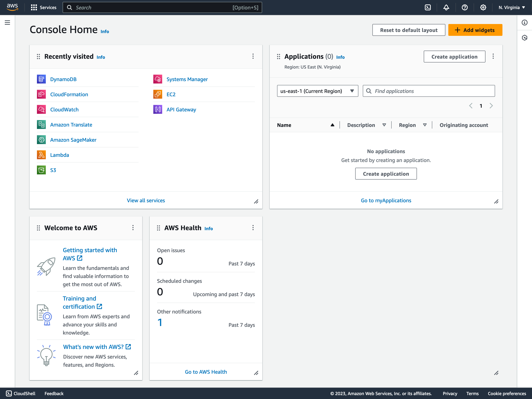
Task: Click the Originating account column header
Action: click(x=464, y=125)
